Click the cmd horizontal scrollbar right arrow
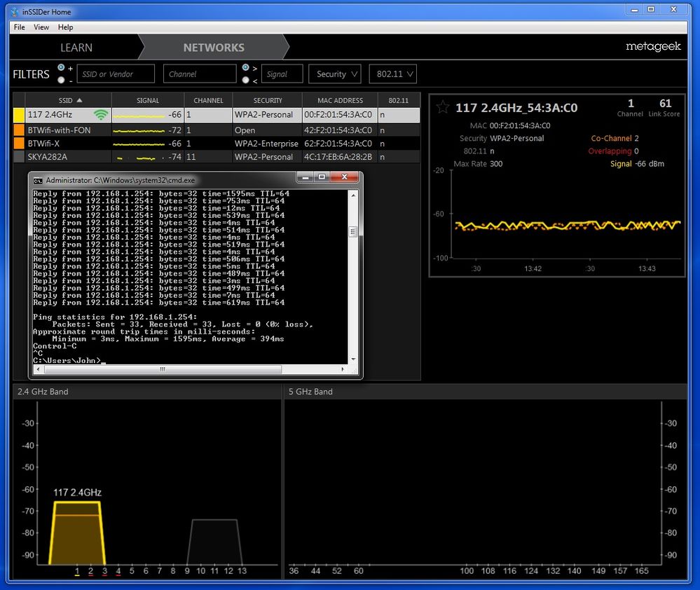Viewport: 700px width, 590px height. pos(343,369)
